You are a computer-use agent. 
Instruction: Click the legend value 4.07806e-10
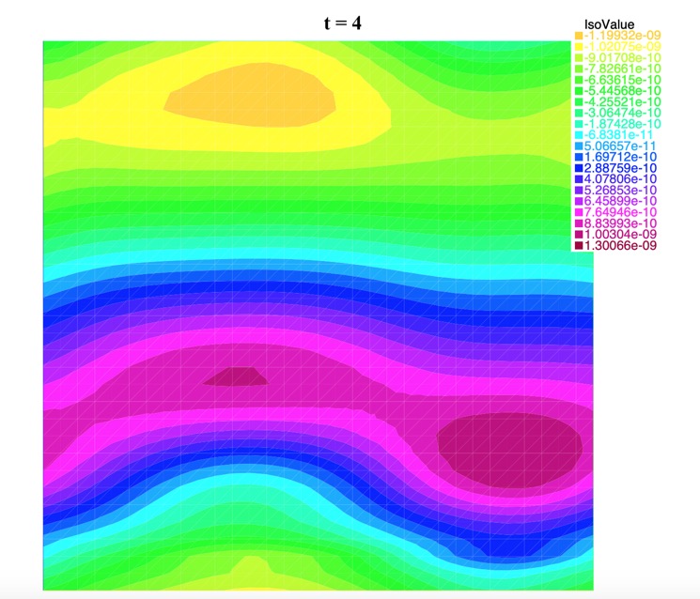tap(620, 179)
